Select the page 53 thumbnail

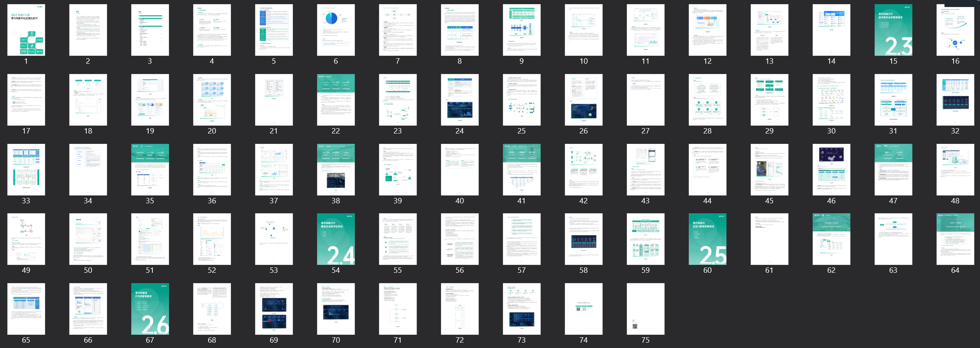click(x=274, y=239)
